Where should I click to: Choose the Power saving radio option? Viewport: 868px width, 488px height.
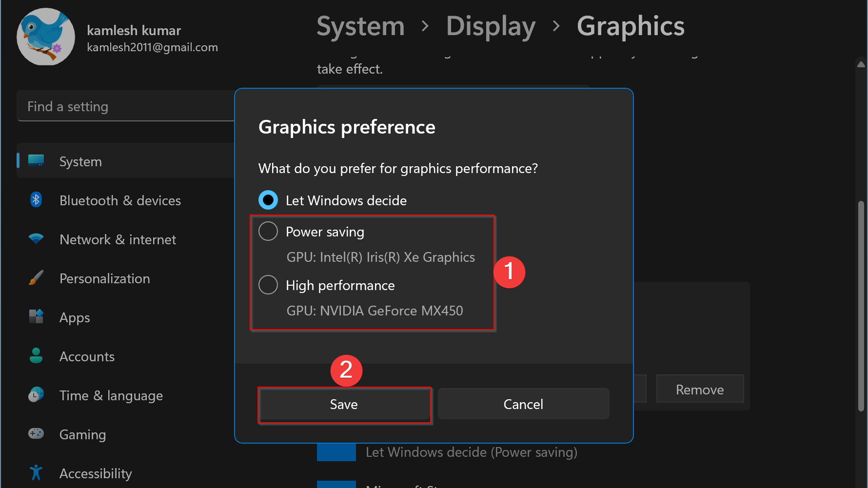tap(268, 231)
